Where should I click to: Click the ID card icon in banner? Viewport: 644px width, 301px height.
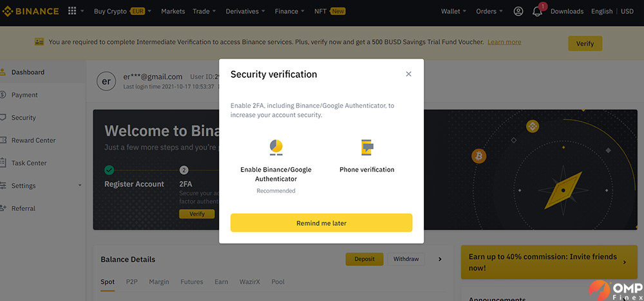click(x=39, y=42)
